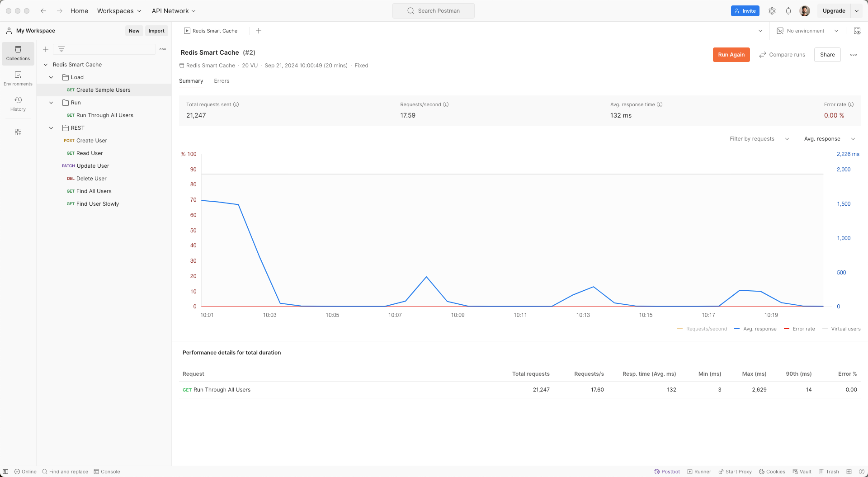868x477 pixels.
Task: Open the environment quick look icon
Action: click(857, 31)
